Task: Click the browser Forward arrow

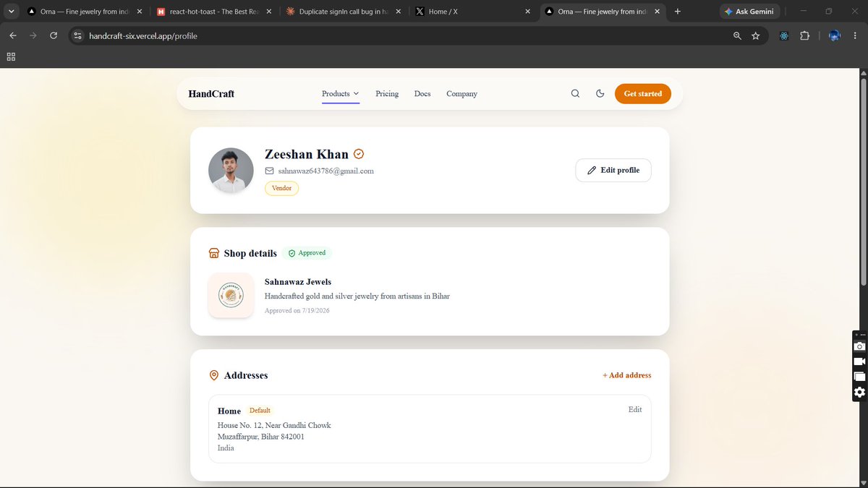Action: [33, 35]
